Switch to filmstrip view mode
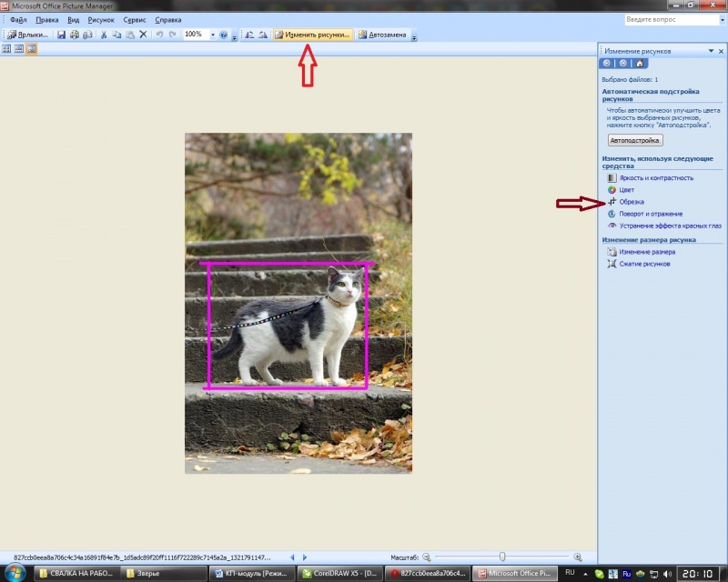Viewport: 728px width, 582px height. (19, 49)
